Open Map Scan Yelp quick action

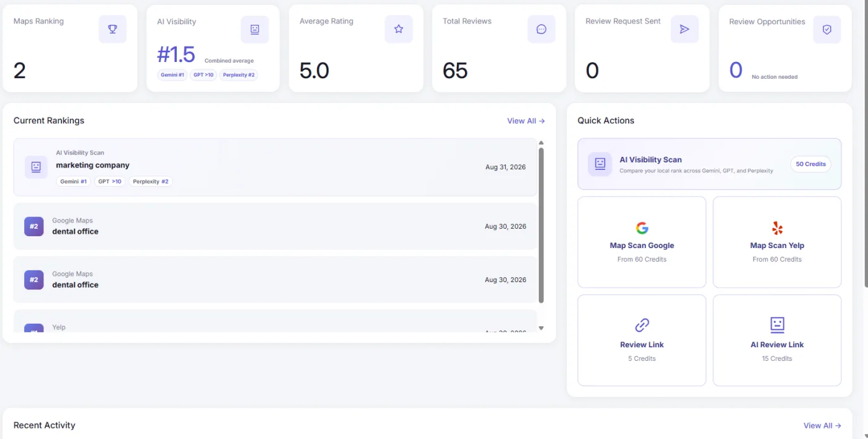point(777,242)
